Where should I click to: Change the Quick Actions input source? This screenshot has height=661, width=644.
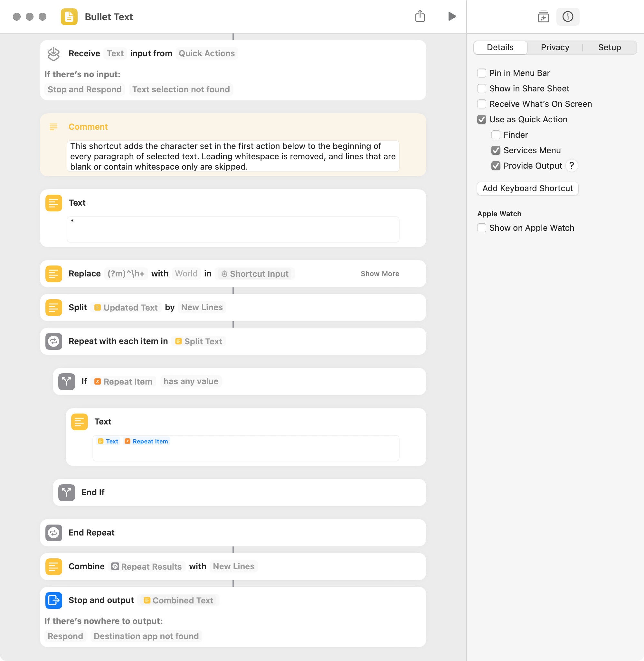coord(206,53)
